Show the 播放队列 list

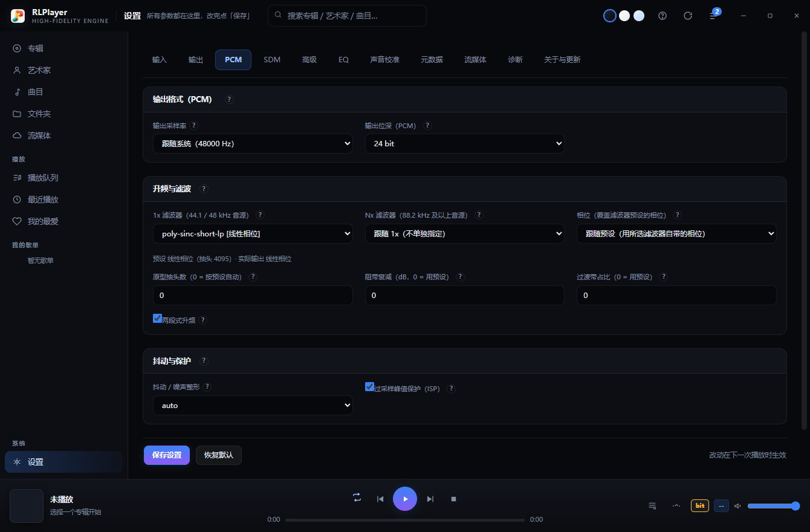pyautogui.click(x=63, y=178)
